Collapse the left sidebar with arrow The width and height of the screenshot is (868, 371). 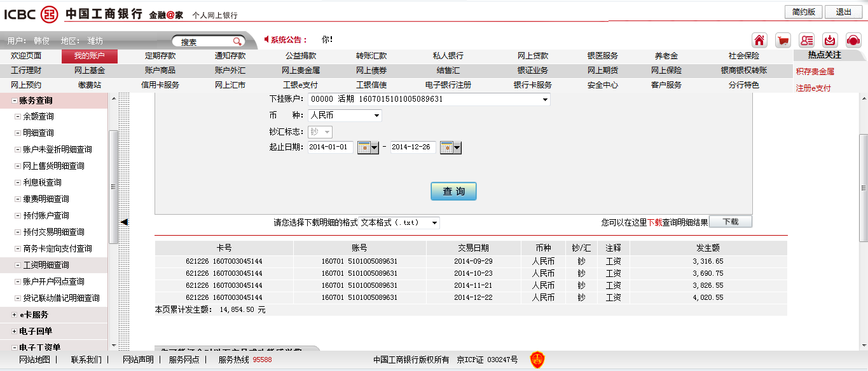(125, 221)
